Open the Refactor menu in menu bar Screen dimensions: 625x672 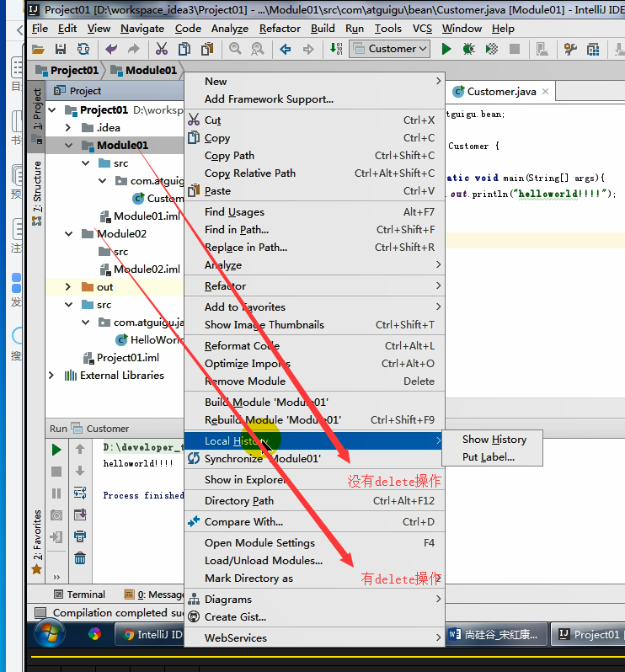click(x=280, y=29)
